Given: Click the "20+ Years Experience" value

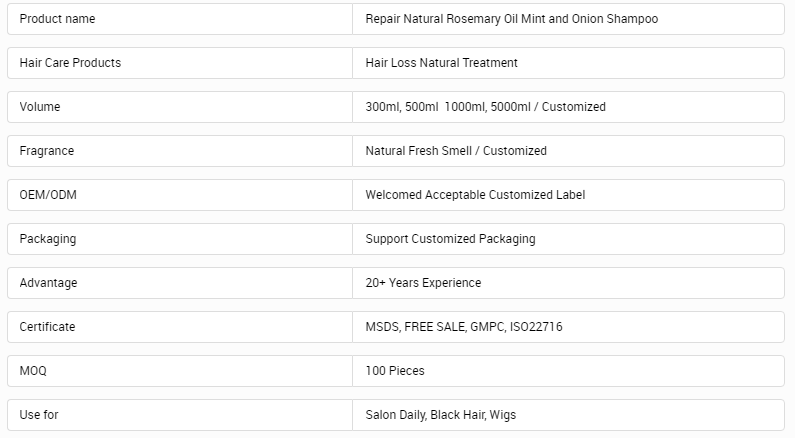Looking at the screenshot, I should click(x=423, y=283).
